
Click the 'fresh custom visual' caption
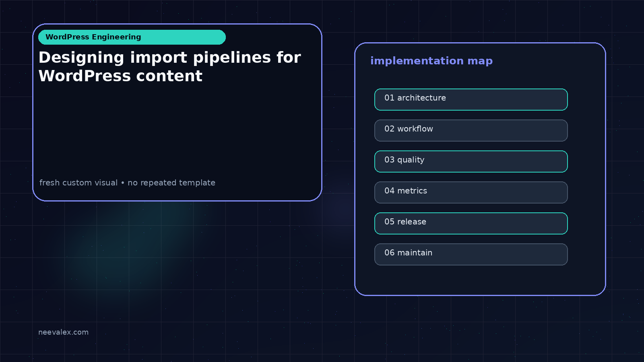[x=127, y=183]
